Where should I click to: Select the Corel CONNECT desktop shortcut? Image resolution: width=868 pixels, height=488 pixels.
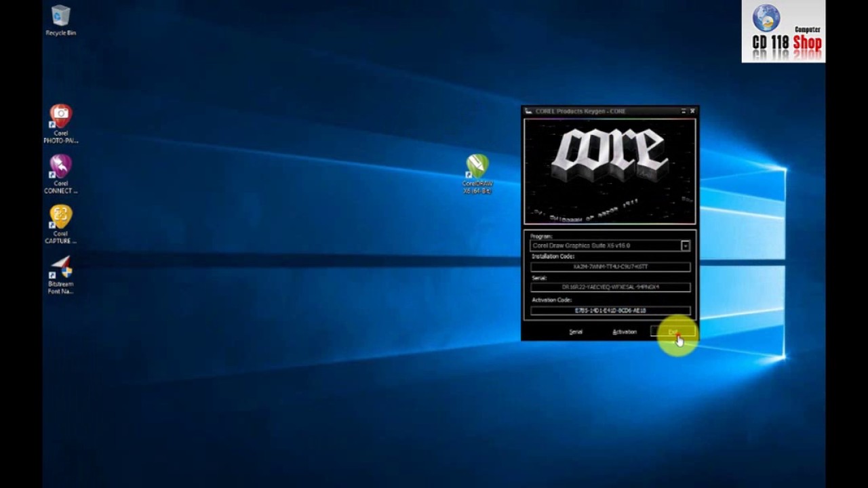click(x=60, y=174)
